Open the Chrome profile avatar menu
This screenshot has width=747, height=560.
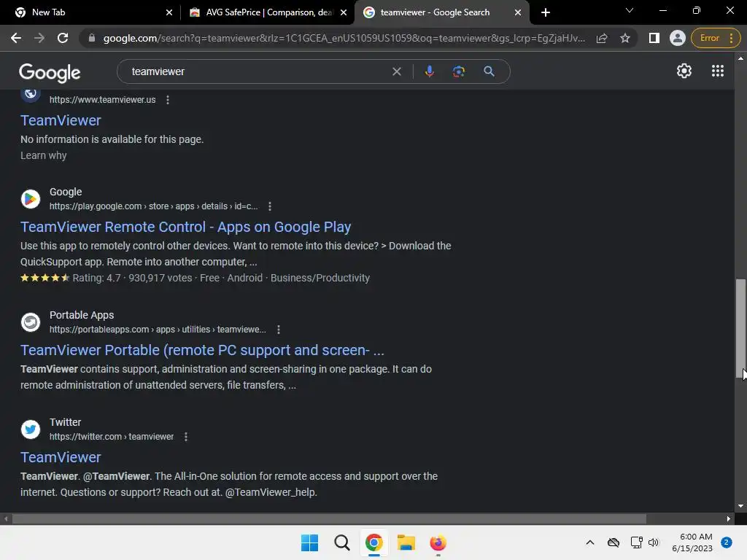[x=677, y=38]
